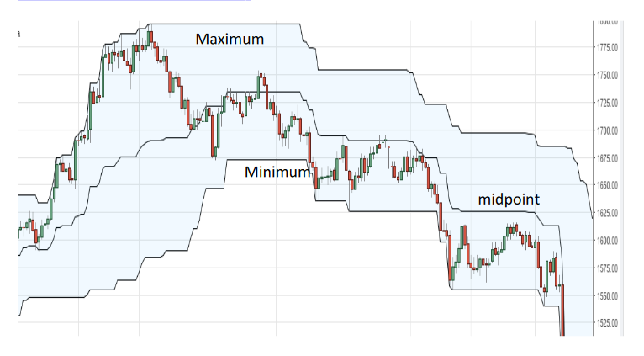Click the highest red candle at the chart peak
644x356 pixels.
[x=151, y=37]
